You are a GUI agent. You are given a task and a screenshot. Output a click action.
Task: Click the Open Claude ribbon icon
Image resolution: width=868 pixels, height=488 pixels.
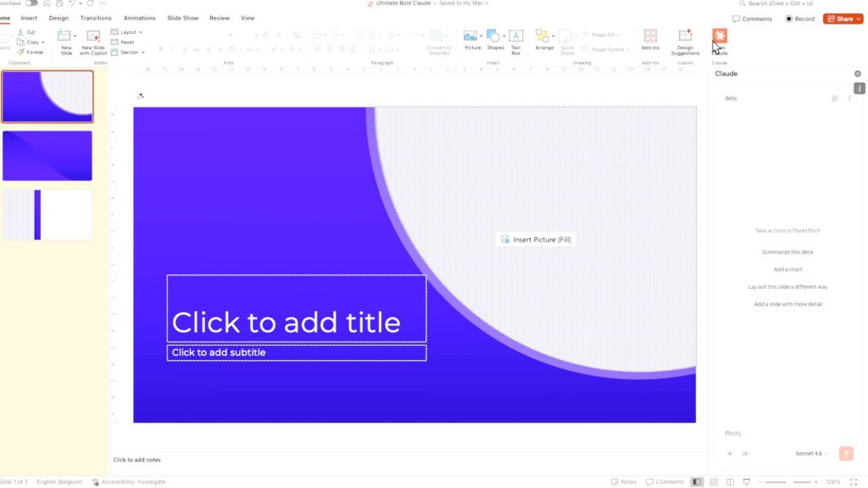[x=719, y=39]
